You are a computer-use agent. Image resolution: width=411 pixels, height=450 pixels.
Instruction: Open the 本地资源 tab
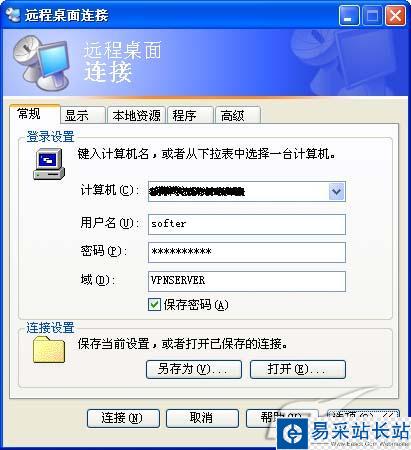(x=136, y=116)
